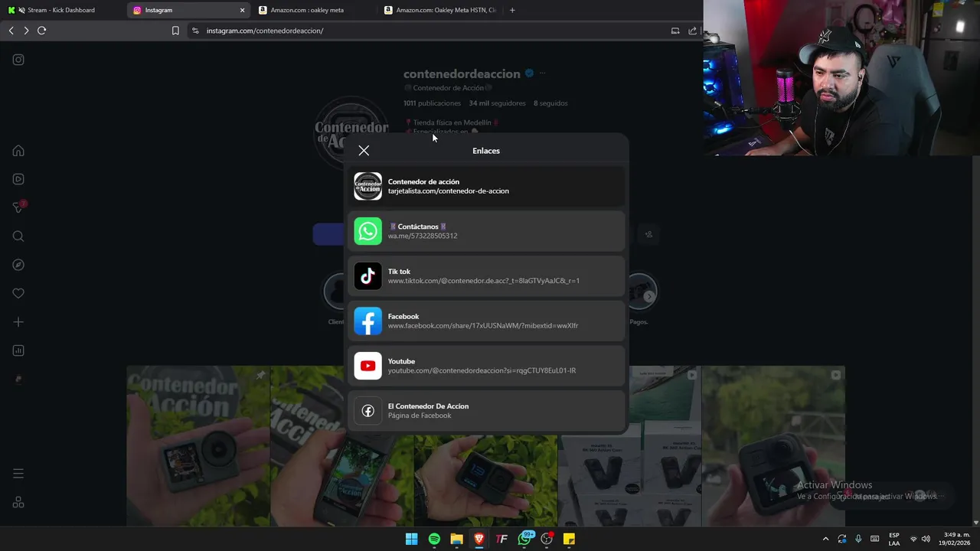Open profile options three-dots menu
The width and height of the screenshot is (980, 551).
[542, 73]
